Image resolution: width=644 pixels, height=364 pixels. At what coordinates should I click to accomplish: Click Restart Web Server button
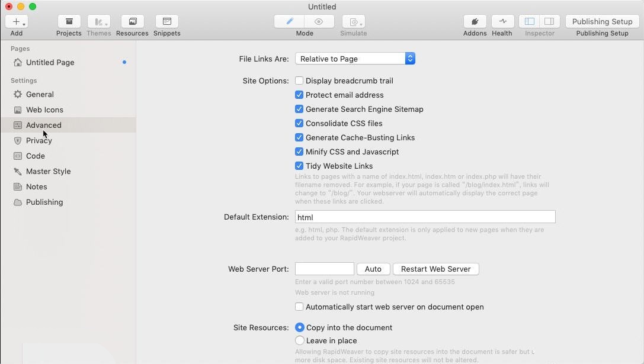(436, 269)
